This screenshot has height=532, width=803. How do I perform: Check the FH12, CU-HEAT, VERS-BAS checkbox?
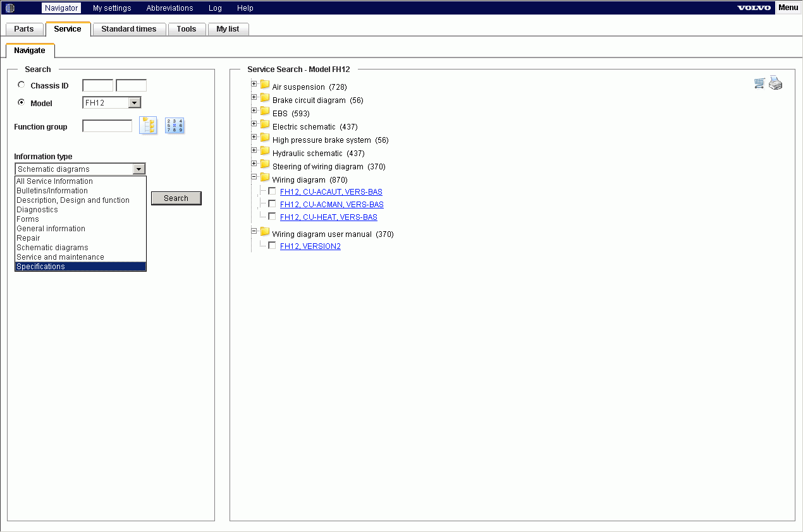coord(272,216)
